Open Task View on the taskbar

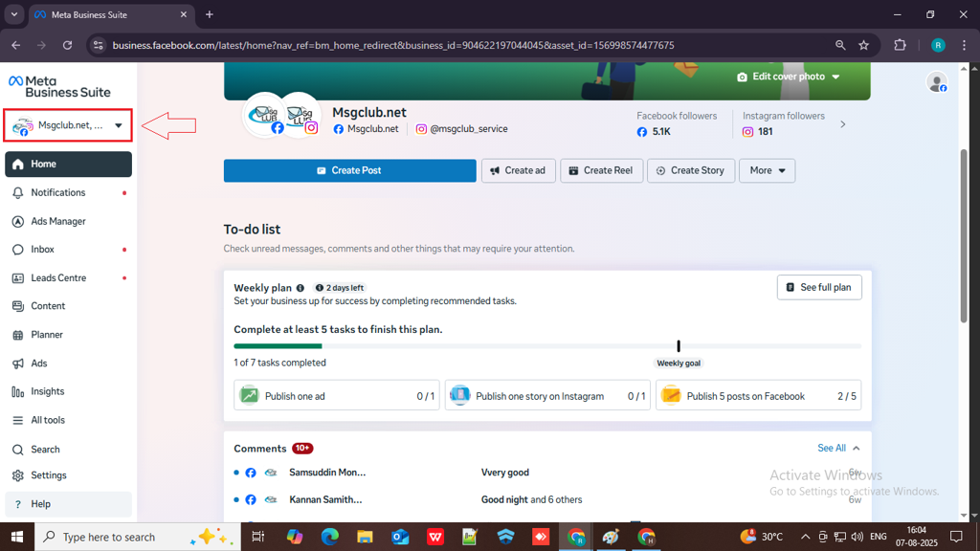pos(257,537)
